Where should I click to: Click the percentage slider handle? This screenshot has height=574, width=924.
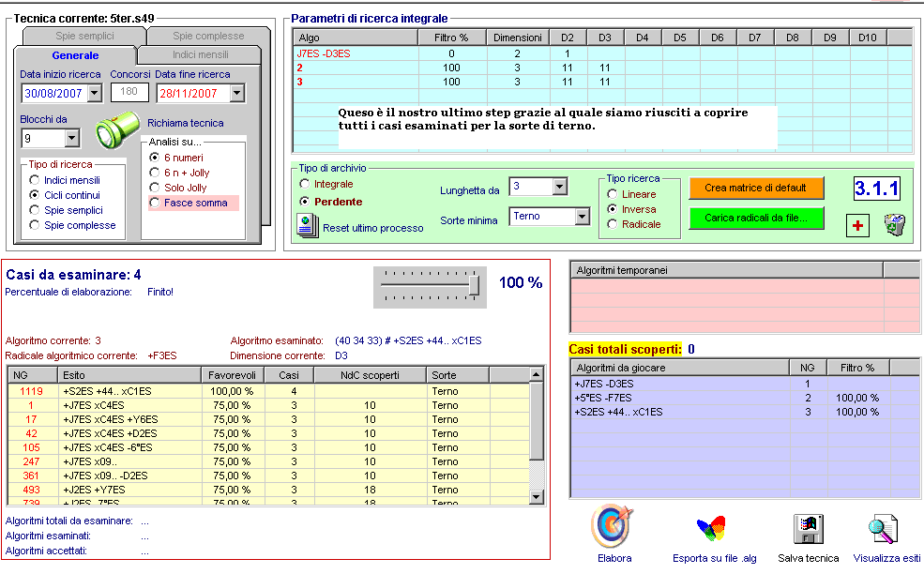(474, 284)
